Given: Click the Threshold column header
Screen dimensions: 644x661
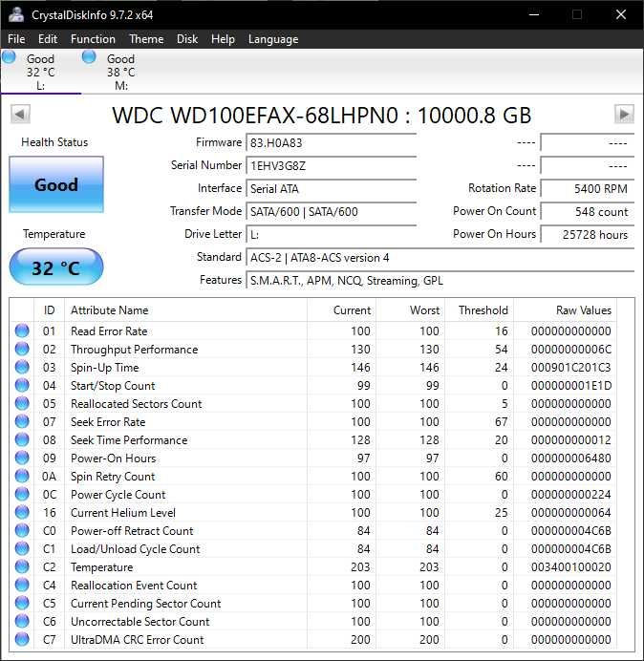Looking at the screenshot, I should pos(479,310).
